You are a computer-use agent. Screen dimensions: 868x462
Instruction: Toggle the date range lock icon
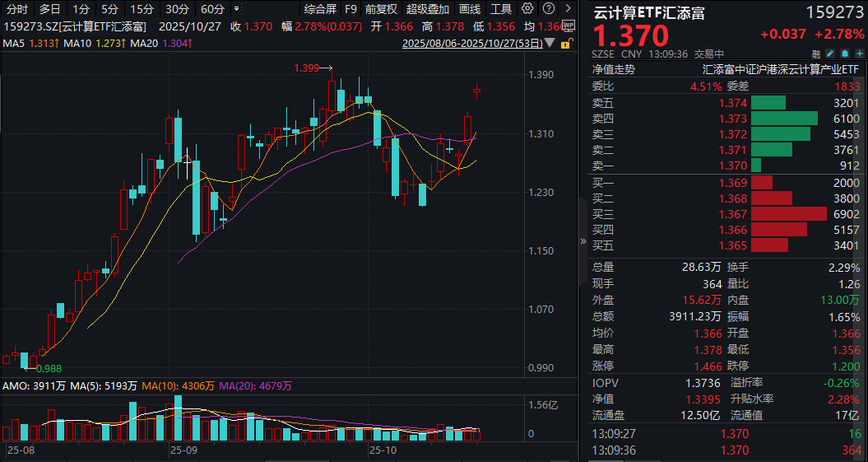(x=564, y=44)
